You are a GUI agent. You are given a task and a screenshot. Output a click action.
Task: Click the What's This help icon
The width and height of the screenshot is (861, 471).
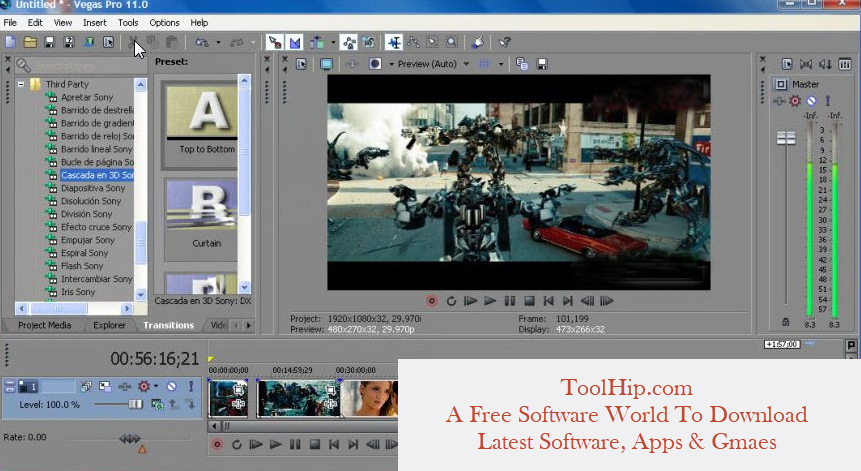[504, 42]
